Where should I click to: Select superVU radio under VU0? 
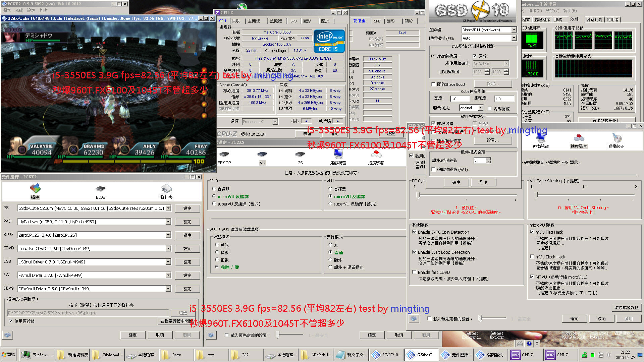coord(214,204)
